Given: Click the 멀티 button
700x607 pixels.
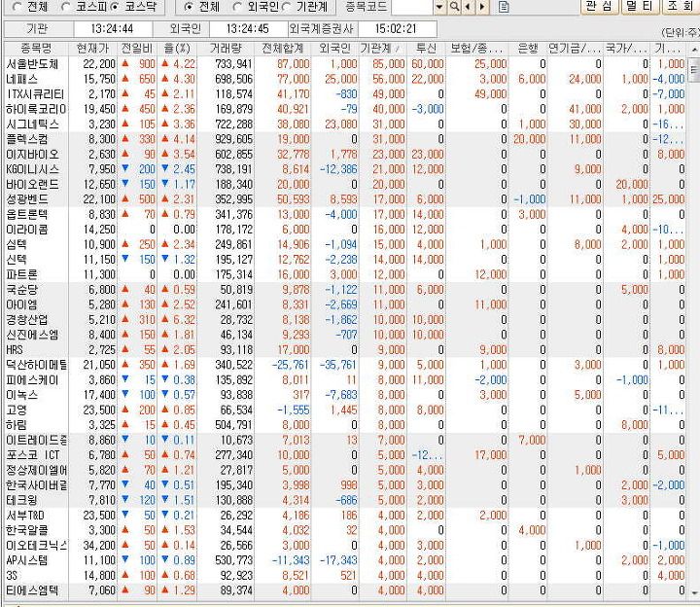Looking at the screenshot, I should tap(640, 6).
